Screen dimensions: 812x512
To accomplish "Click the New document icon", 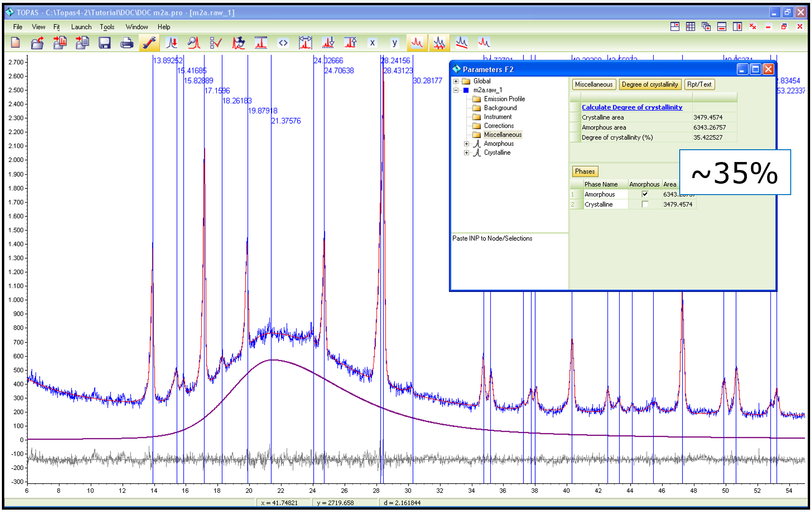I will [16, 43].
